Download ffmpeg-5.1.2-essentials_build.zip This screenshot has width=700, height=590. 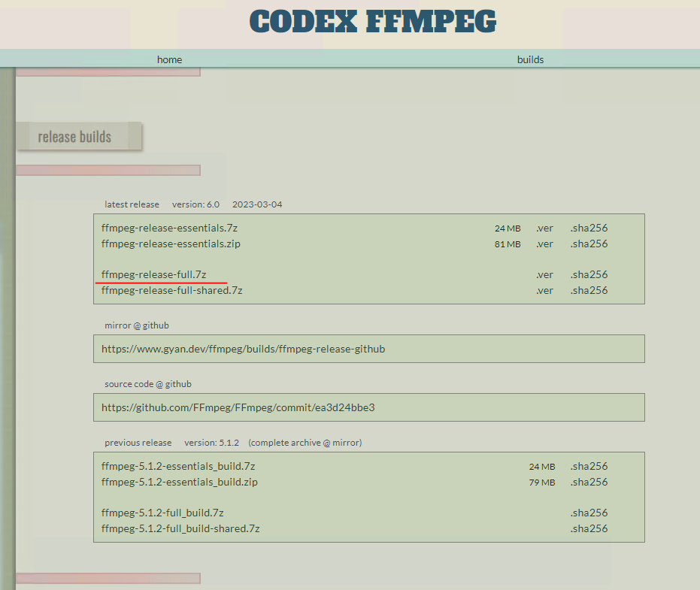click(x=180, y=482)
